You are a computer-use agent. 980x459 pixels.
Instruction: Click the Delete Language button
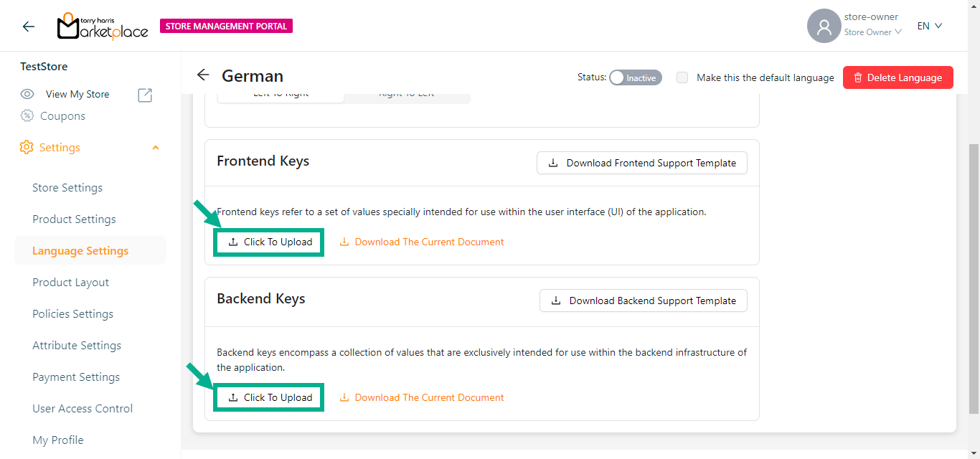click(x=897, y=77)
